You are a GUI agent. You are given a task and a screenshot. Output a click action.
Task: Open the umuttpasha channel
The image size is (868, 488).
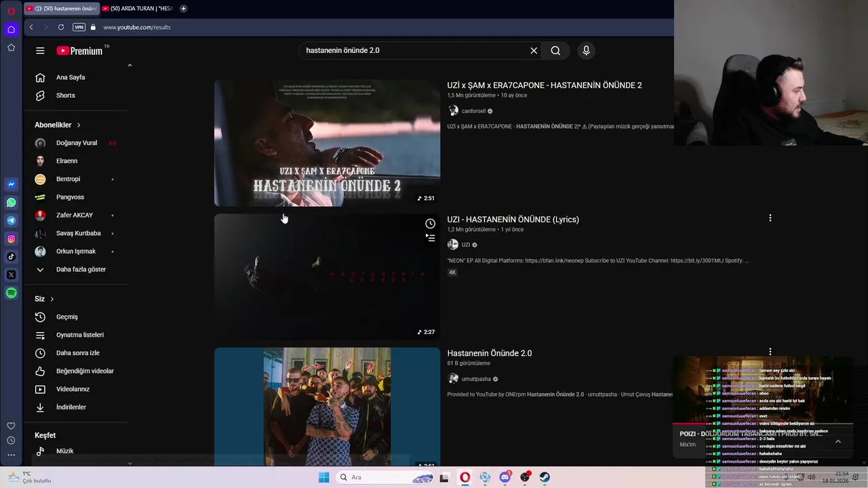coord(476,379)
